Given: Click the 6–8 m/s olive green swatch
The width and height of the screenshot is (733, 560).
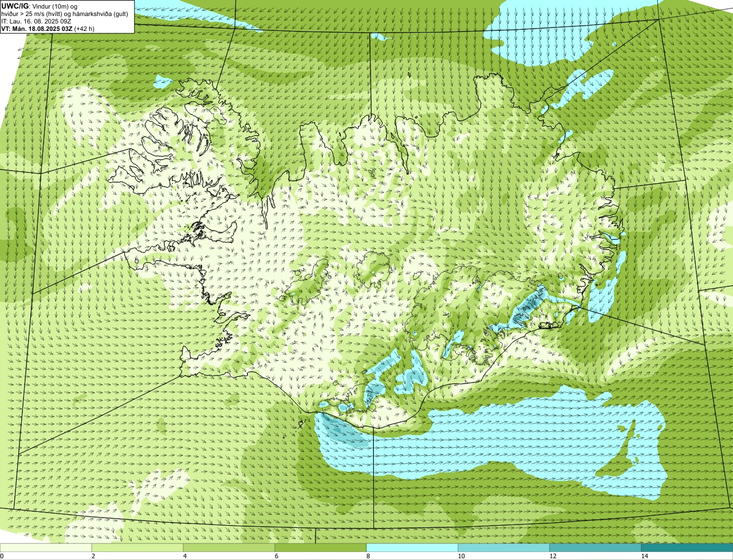Looking at the screenshot, I should click(321, 547).
